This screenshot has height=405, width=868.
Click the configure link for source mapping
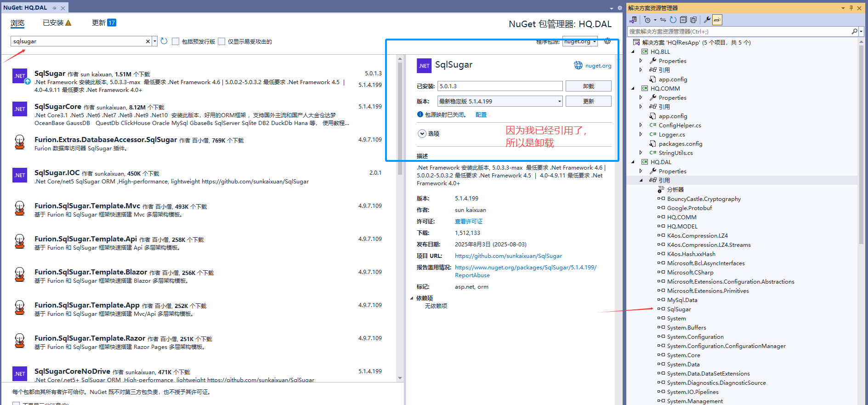[x=481, y=115]
